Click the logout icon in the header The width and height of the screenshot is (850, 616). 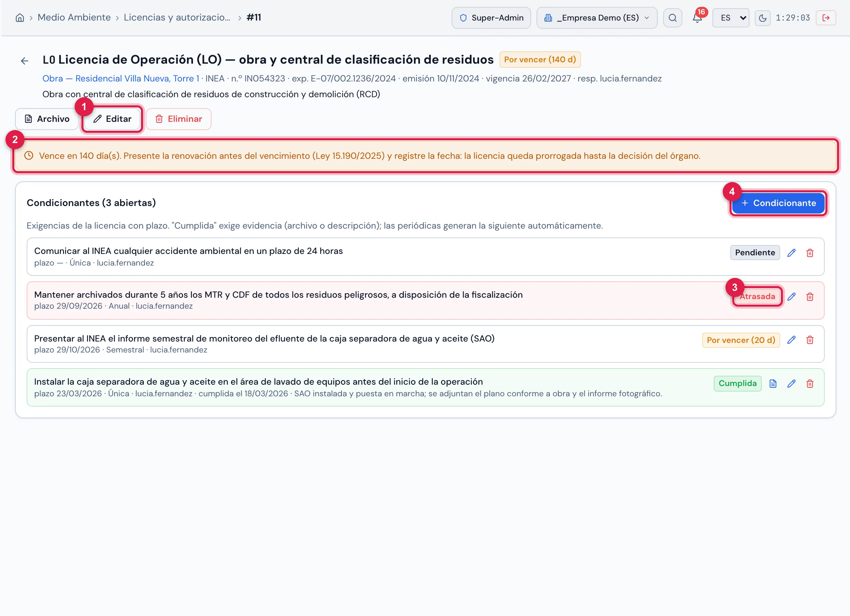826,17
